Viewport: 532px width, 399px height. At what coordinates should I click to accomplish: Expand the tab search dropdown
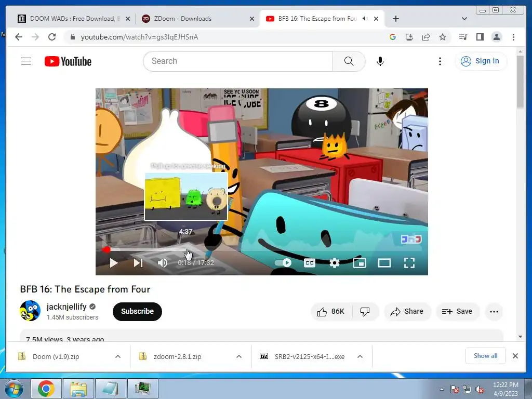click(x=464, y=19)
